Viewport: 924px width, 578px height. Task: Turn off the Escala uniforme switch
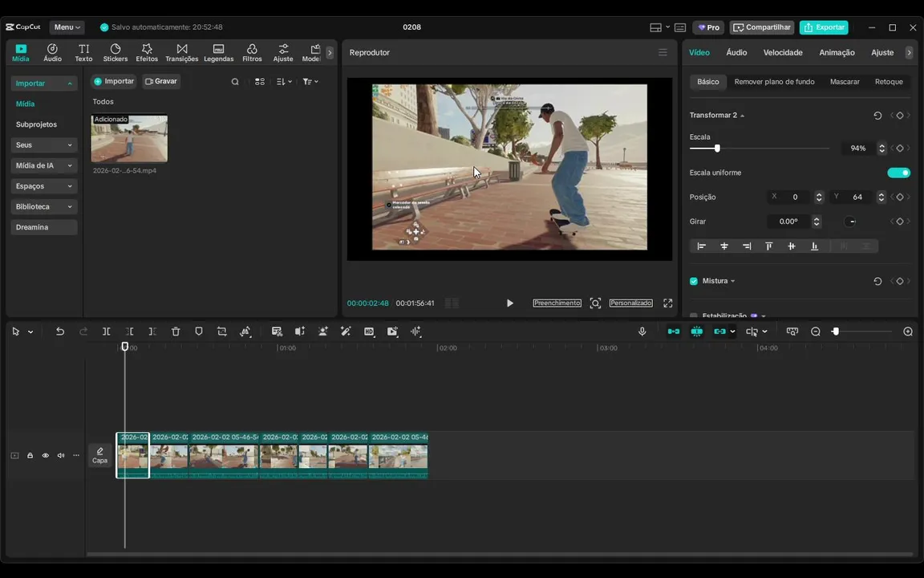898,173
